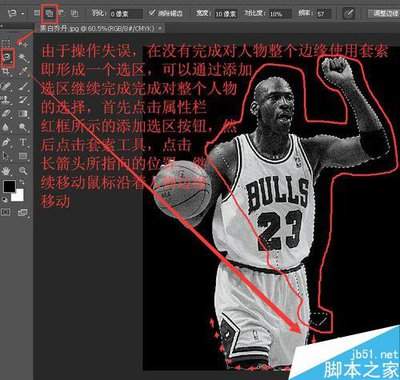
Task: Toggle the anti-alias (消除锯齿) checkbox
Action: [x=152, y=13]
